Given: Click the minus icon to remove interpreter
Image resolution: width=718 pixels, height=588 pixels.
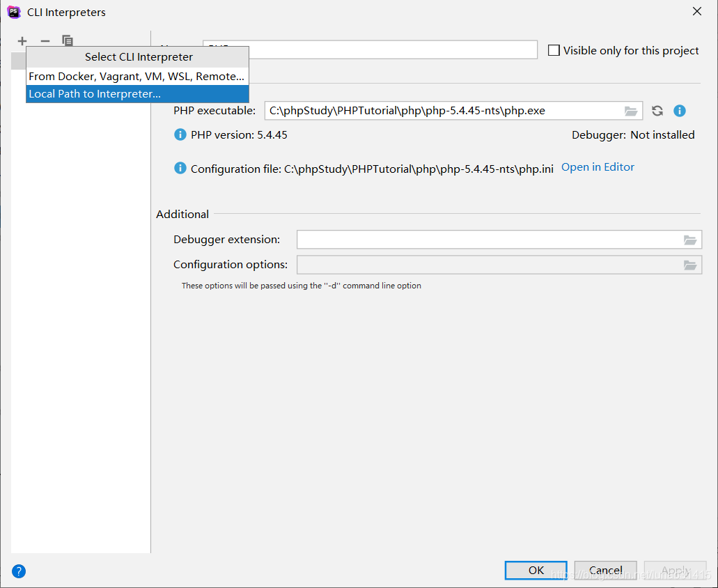Looking at the screenshot, I should [x=45, y=41].
